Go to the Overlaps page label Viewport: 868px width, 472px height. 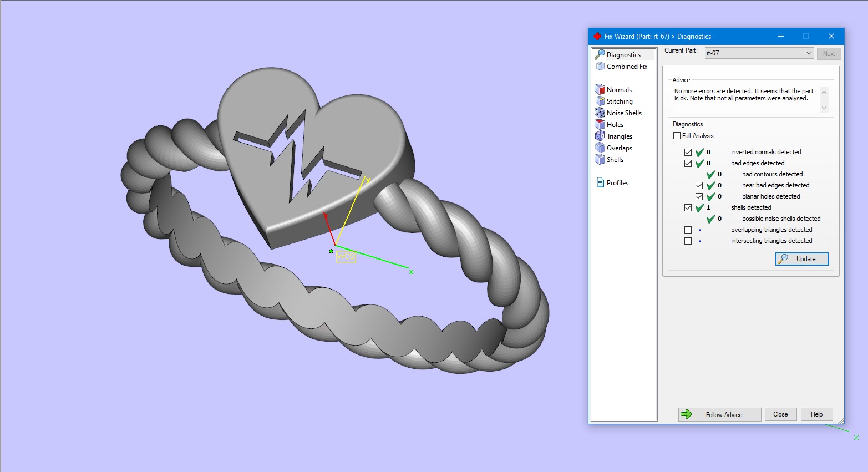[x=620, y=148]
